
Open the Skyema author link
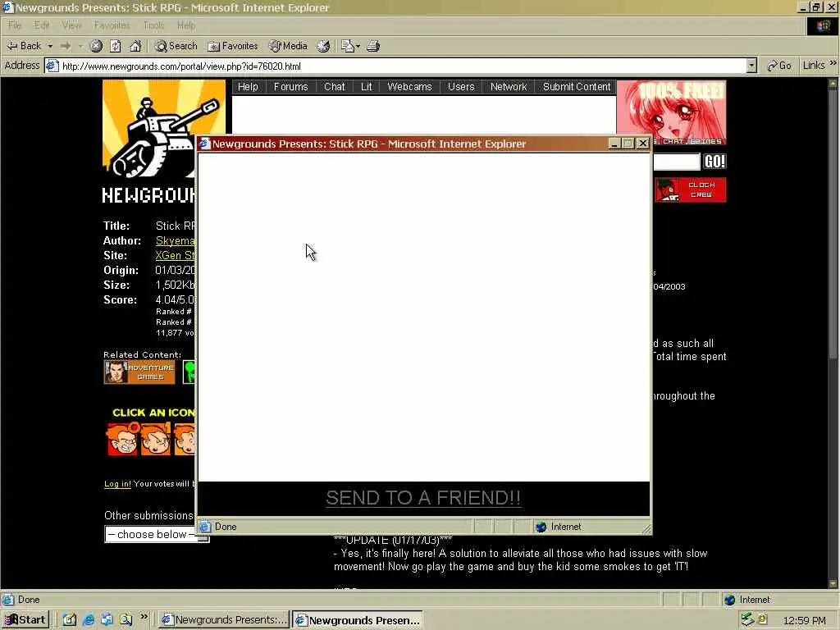pos(176,241)
